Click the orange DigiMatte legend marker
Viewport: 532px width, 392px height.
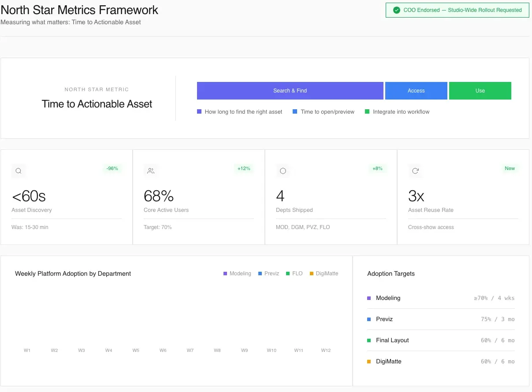(x=311, y=274)
